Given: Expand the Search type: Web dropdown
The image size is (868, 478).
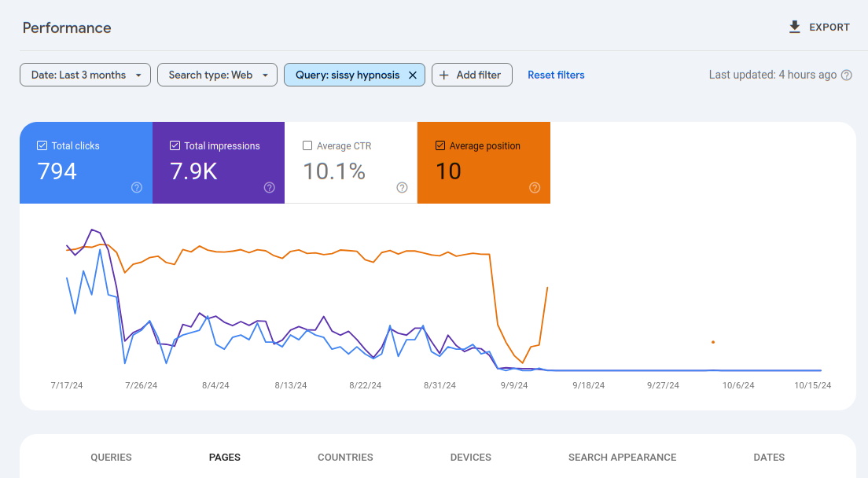Looking at the screenshot, I should tap(217, 75).
